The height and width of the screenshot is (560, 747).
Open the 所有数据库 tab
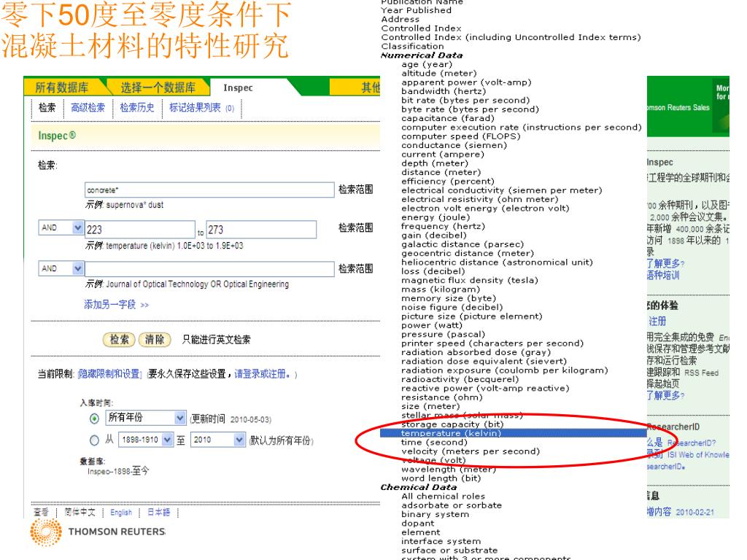[x=62, y=87]
